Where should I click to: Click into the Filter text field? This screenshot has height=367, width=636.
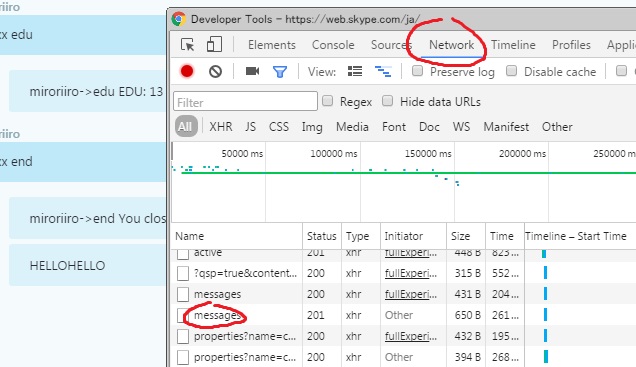(x=245, y=101)
